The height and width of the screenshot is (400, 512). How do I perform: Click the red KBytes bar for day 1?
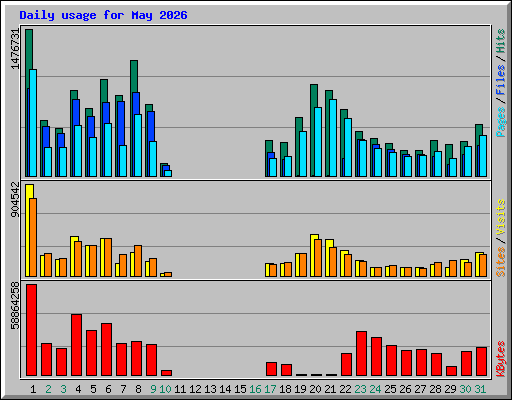(32, 330)
